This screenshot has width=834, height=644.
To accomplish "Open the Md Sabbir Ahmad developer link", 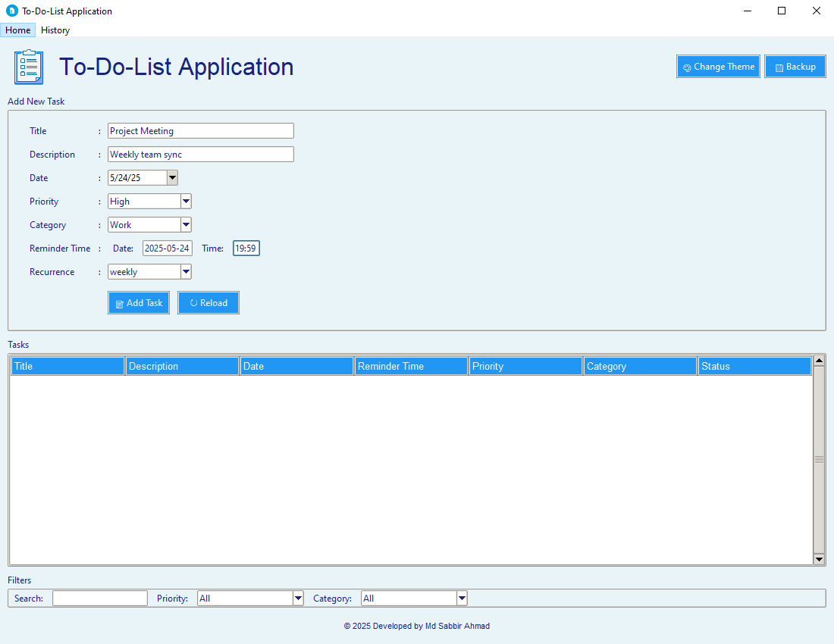I will point(459,626).
